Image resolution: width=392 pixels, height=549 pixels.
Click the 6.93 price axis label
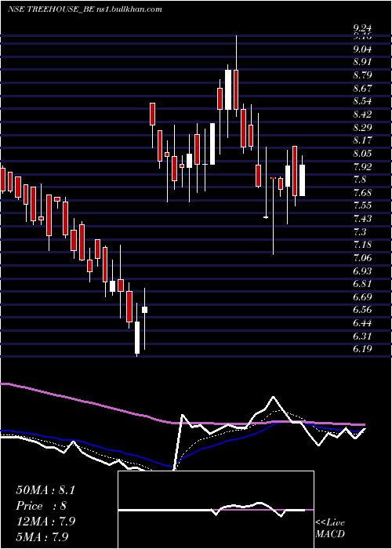pos(362,271)
